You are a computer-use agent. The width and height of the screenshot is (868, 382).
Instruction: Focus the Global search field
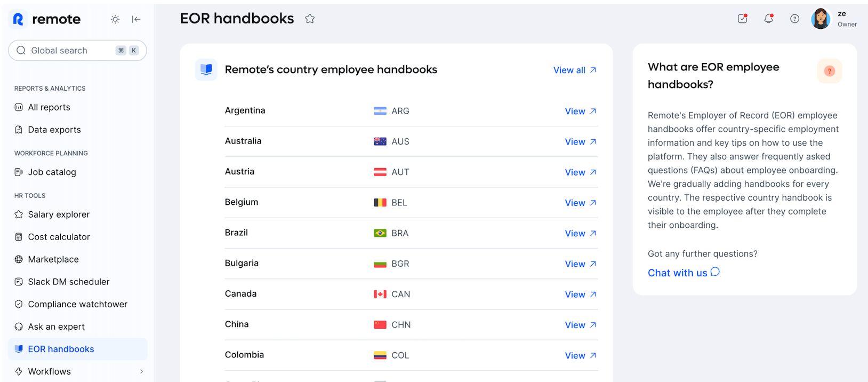77,51
